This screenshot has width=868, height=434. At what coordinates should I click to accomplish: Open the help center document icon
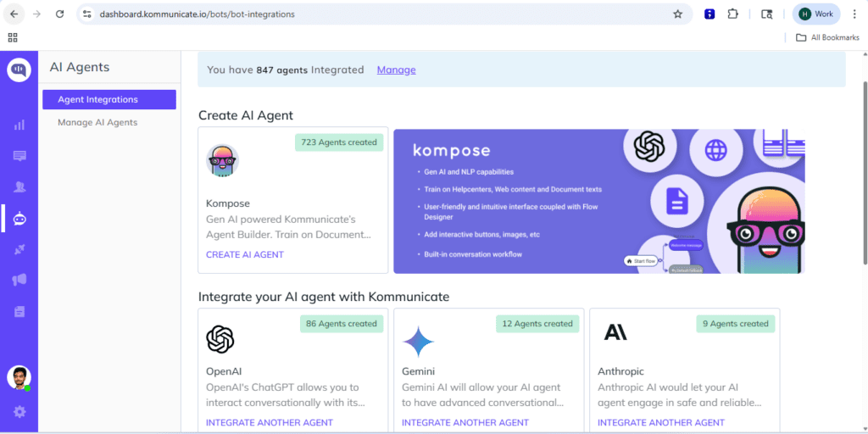coord(19,312)
